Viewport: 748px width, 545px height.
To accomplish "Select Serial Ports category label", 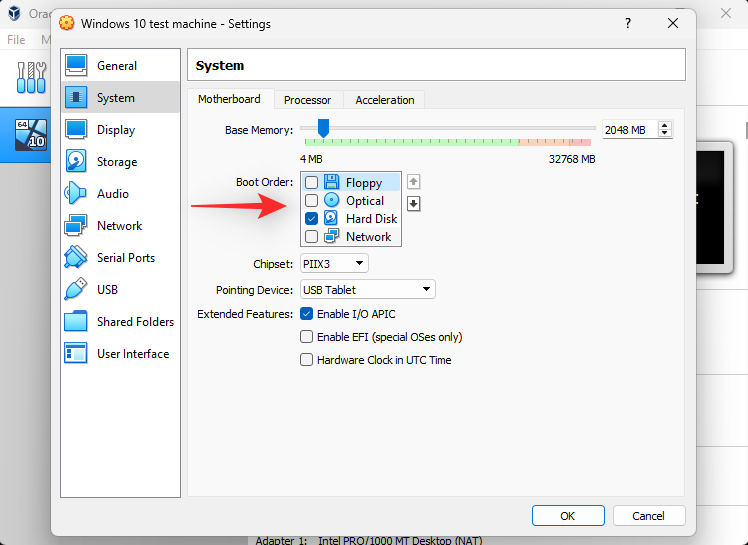I will pos(126,258).
